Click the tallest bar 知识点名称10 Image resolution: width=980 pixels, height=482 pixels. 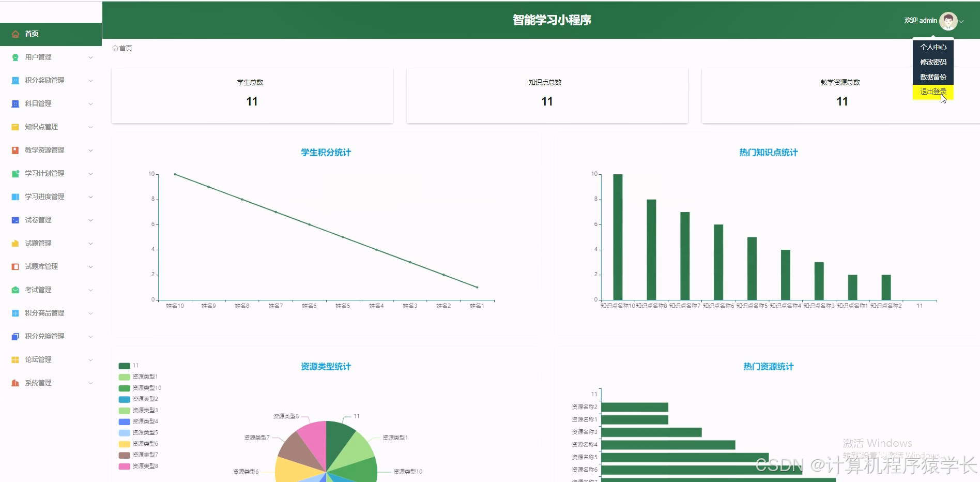click(x=618, y=237)
